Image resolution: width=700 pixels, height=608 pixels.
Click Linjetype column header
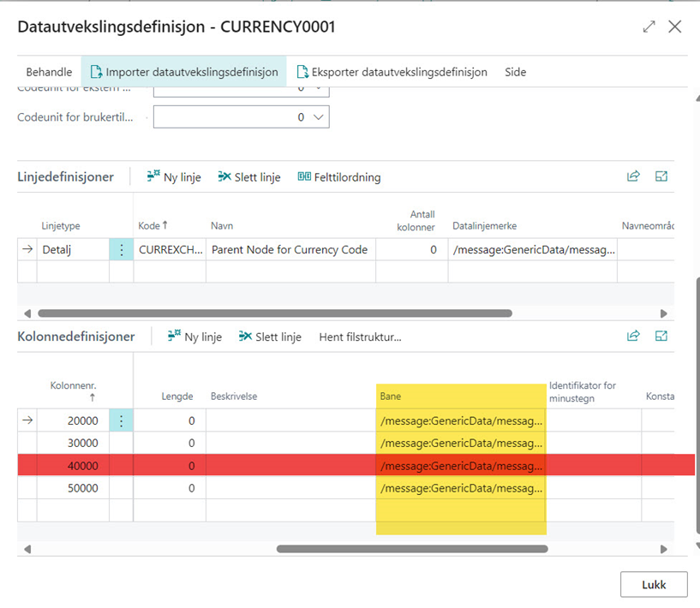(x=61, y=226)
